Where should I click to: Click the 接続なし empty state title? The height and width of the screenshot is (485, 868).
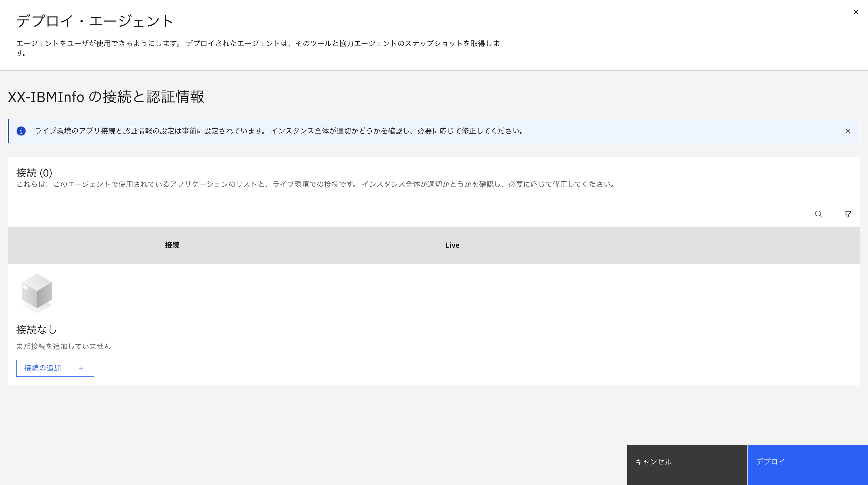36,330
